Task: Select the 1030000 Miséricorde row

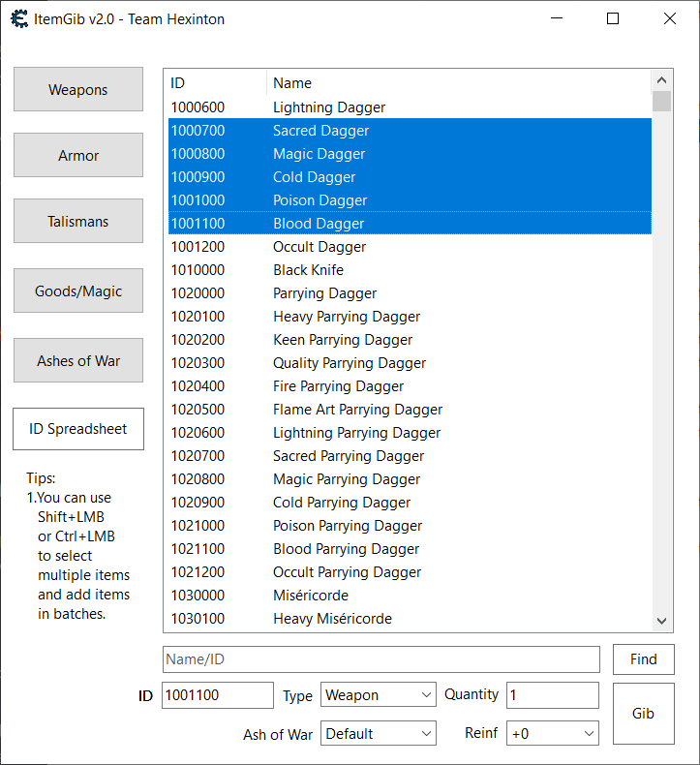Action: click(x=410, y=596)
